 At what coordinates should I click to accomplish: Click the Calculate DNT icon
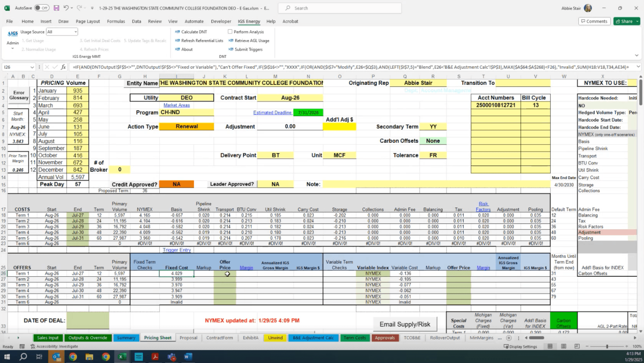[x=177, y=32]
